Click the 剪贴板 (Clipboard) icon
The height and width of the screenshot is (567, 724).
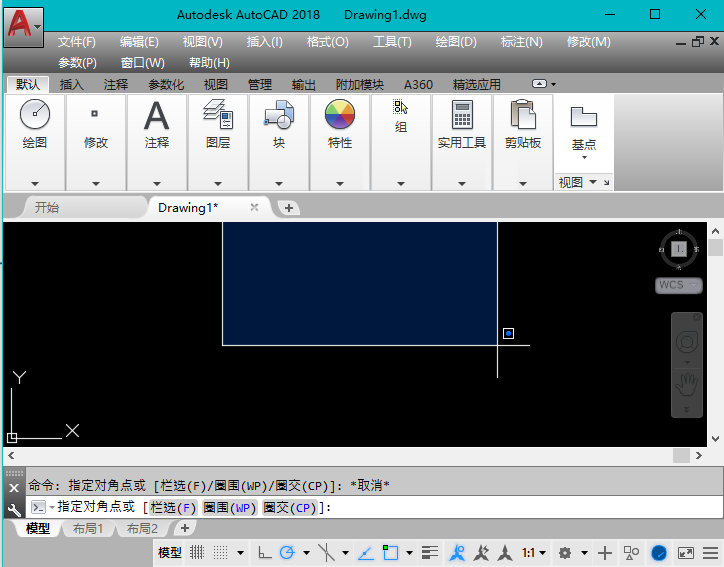point(522,116)
